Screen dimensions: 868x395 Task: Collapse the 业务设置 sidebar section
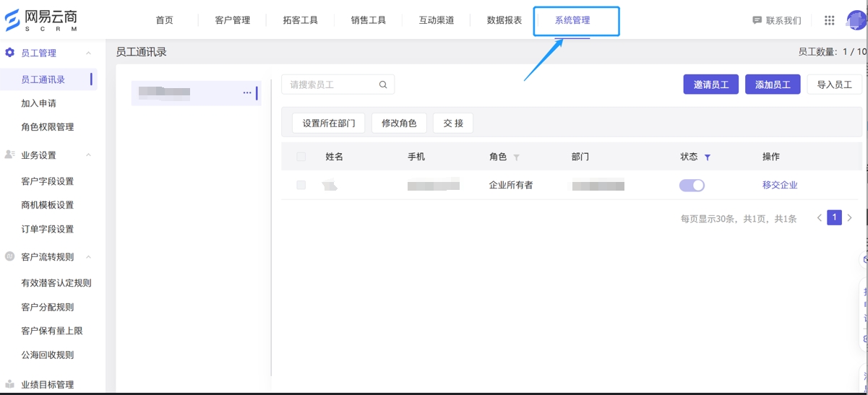pyautogui.click(x=88, y=155)
